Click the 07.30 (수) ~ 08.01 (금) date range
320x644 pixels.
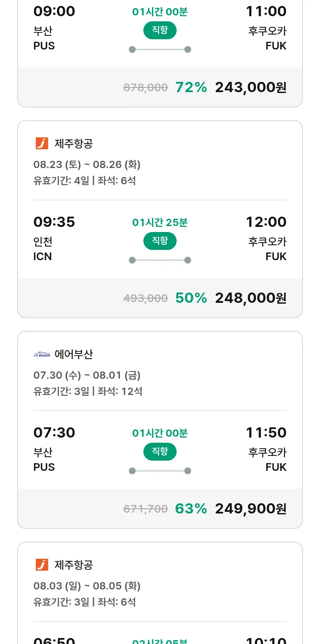coord(87,375)
